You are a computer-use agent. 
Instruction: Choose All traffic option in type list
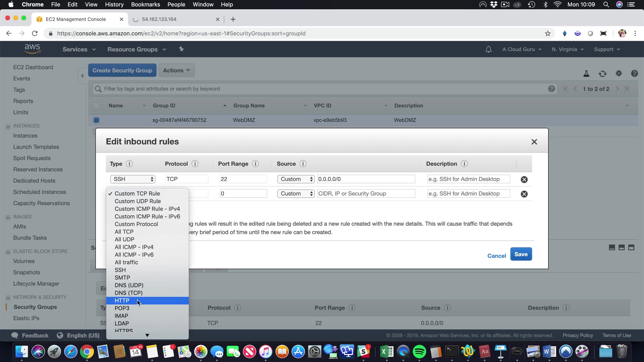(x=126, y=262)
